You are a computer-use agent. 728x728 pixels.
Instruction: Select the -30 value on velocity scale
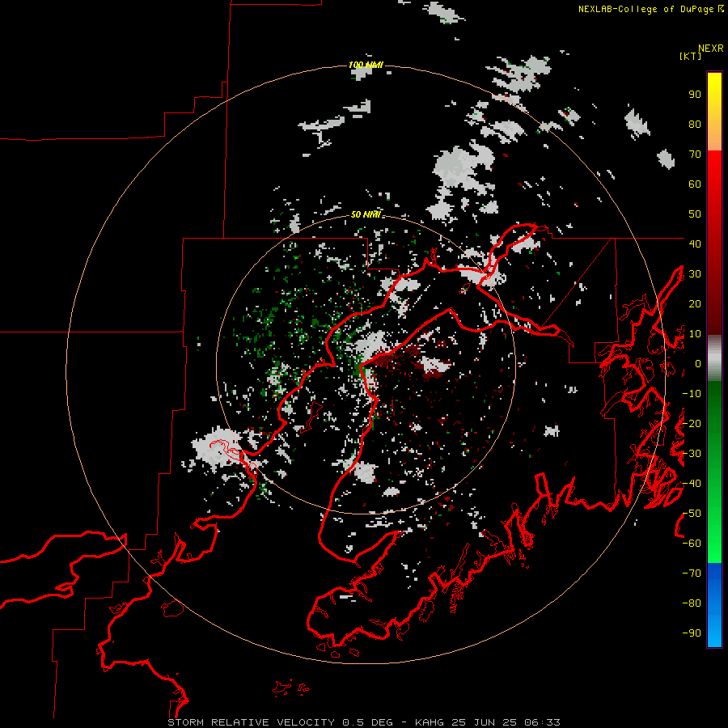click(692, 454)
